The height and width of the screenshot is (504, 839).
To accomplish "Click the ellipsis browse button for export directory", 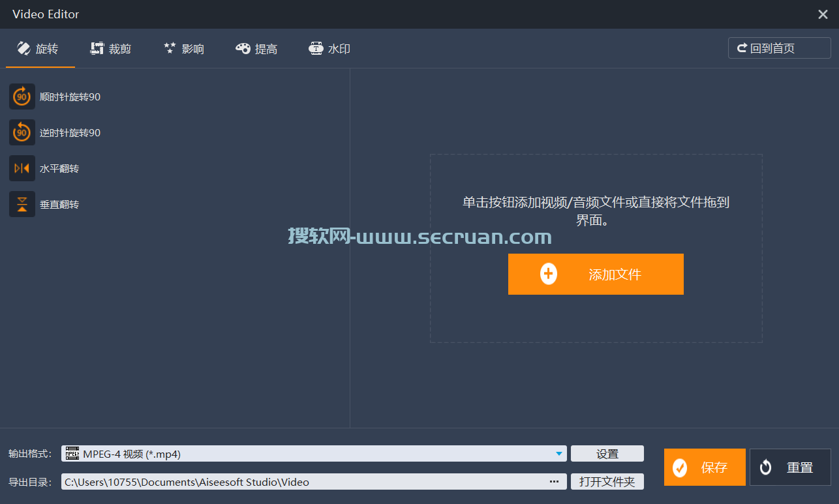I will pyautogui.click(x=554, y=482).
